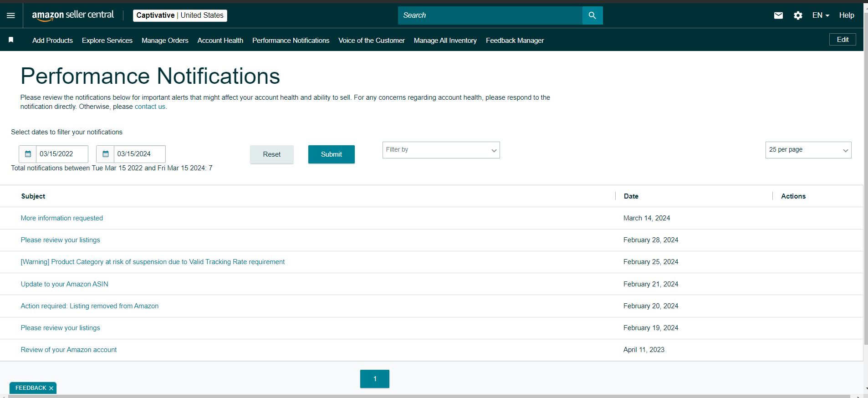
Task: Click the end date field 03/15/2024
Action: [139, 154]
